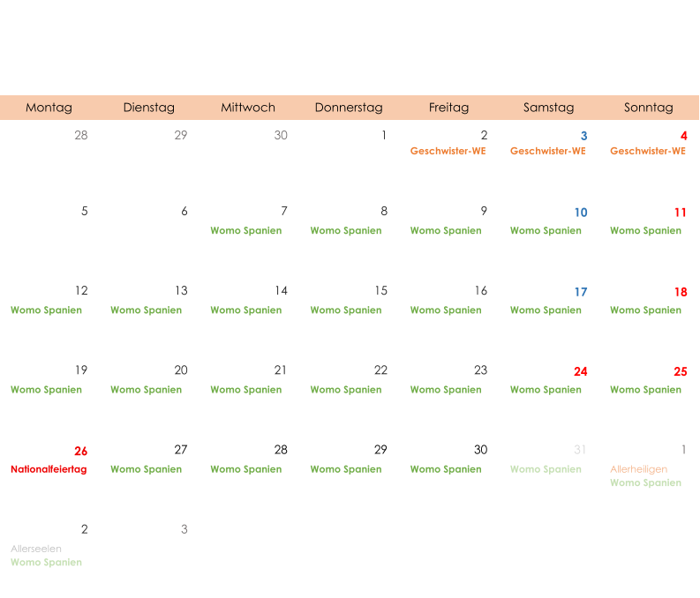Select the Sonntag column header
Screen dimensions: 700x598
click(x=648, y=108)
